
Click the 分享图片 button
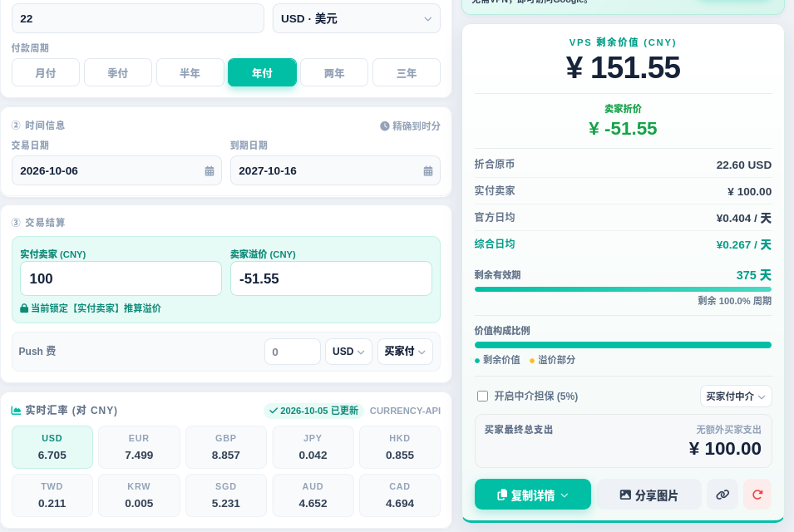(649, 495)
